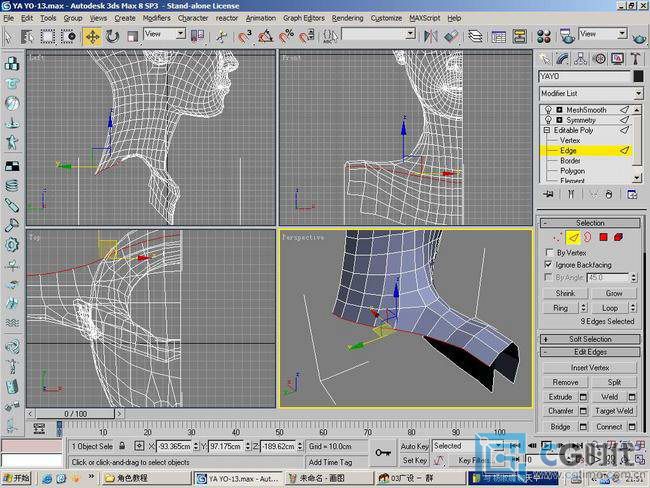Open the Render Scene dialog icon
This screenshot has width=650, height=488.
[567, 36]
